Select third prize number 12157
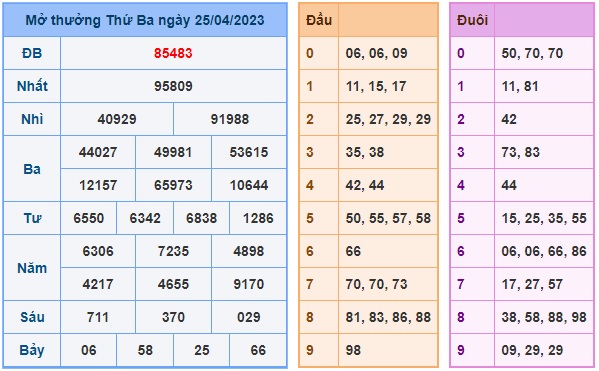Image resolution: width=599 pixels, height=371 pixels. pos(98,185)
